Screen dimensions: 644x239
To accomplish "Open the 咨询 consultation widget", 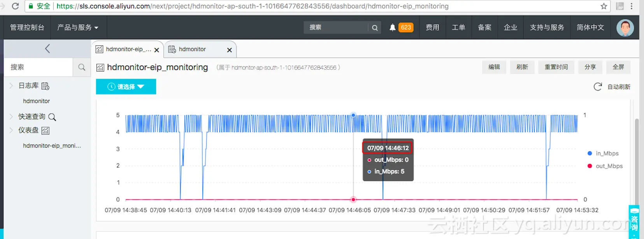I will 634,222.
